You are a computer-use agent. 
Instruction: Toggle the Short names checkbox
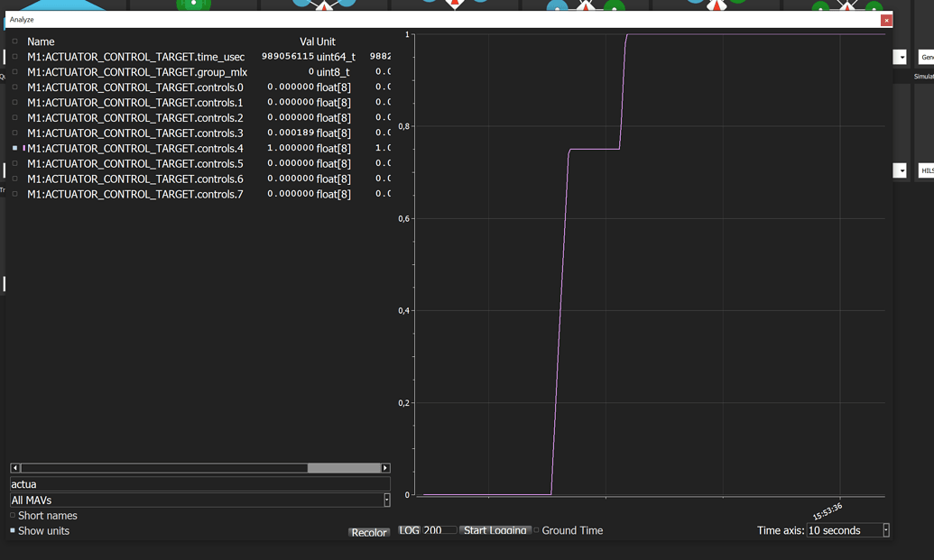point(13,516)
